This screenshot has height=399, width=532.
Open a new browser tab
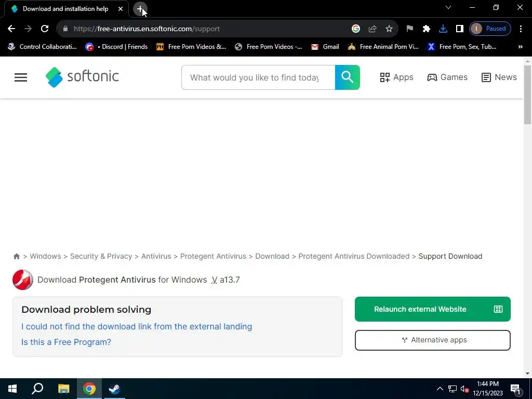[140, 9]
